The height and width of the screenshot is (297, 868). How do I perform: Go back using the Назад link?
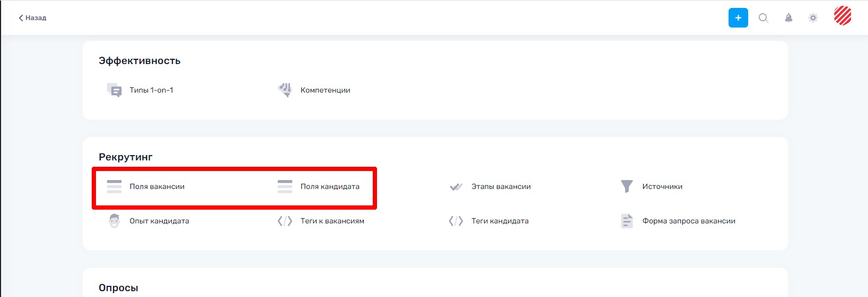click(32, 18)
